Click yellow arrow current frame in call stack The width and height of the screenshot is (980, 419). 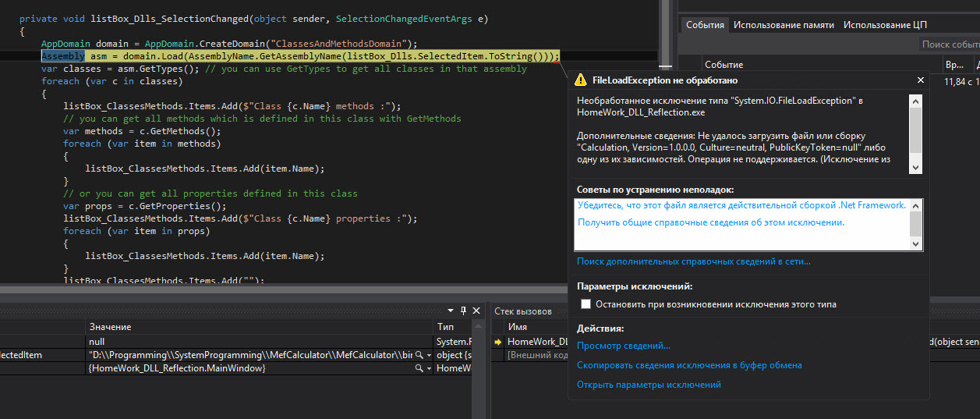(497, 342)
